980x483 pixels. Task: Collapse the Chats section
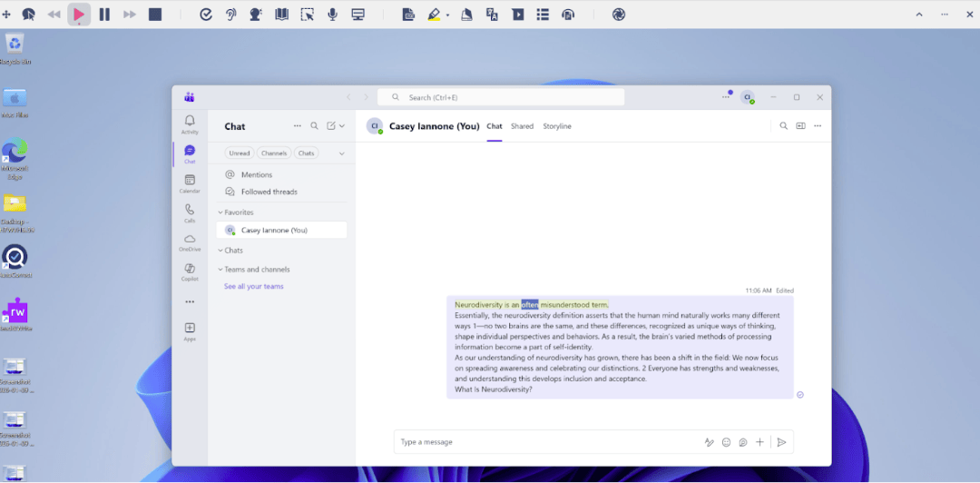[230, 251]
